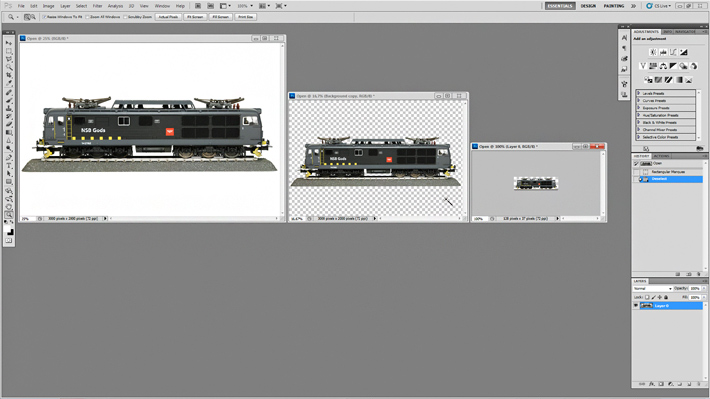Set history brush source on Rectangular Marquee state
This screenshot has width=710, height=399.
636,172
